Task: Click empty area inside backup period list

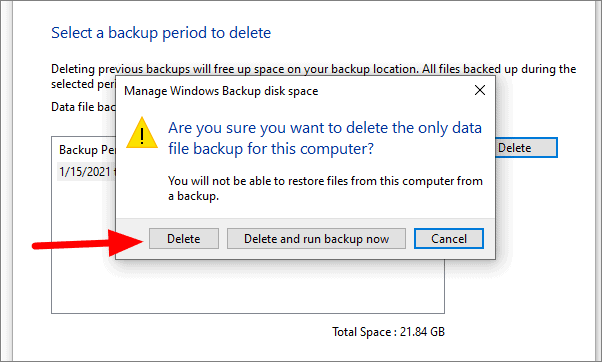Action: pyautogui.click(x=246, y=288)
